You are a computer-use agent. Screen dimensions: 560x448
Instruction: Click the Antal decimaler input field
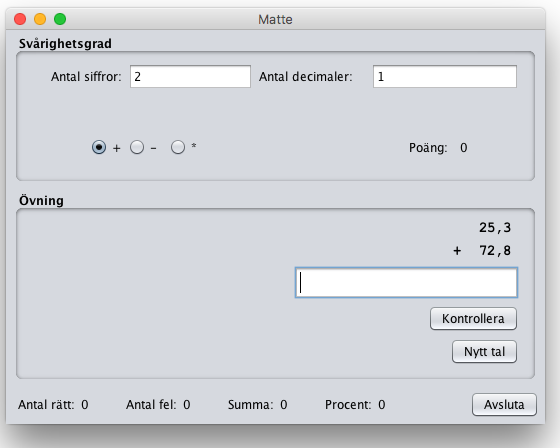[445, 76]
